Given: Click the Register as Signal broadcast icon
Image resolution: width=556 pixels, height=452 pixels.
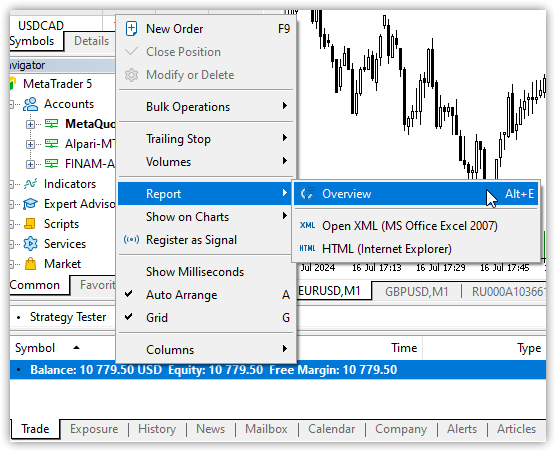Looking at the screenshot, I should tap(131, 240).
